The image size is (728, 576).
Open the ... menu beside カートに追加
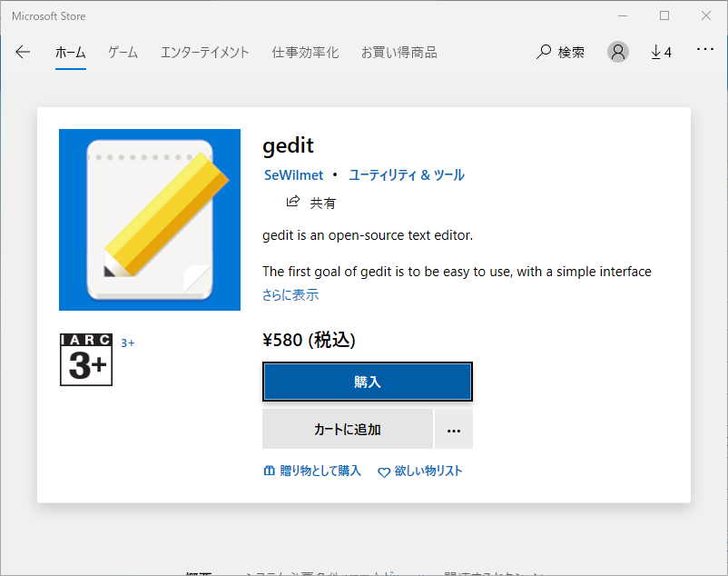pyautogui.click(x=454, y=428)
